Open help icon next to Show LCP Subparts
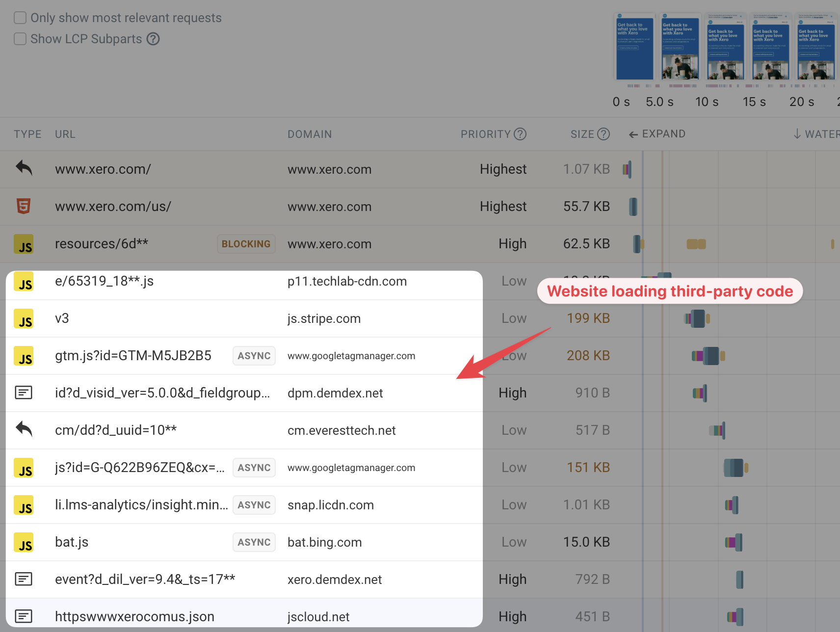The image size is (840, 632). [x=153, y=39]
